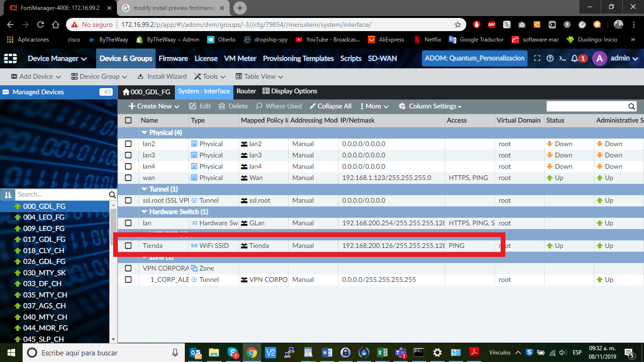Click the admin avatar circle
This screenshot has height=362, width=644.
(600, 58)
